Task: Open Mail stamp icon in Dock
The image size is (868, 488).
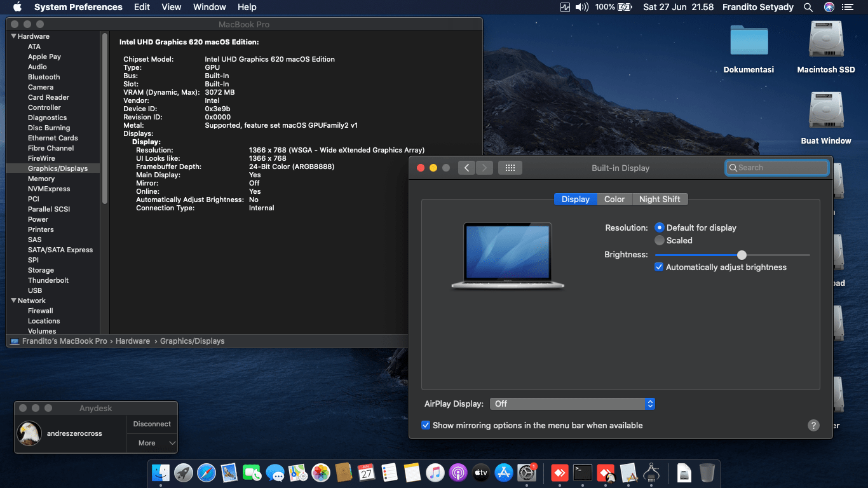Action: (229, 473)
